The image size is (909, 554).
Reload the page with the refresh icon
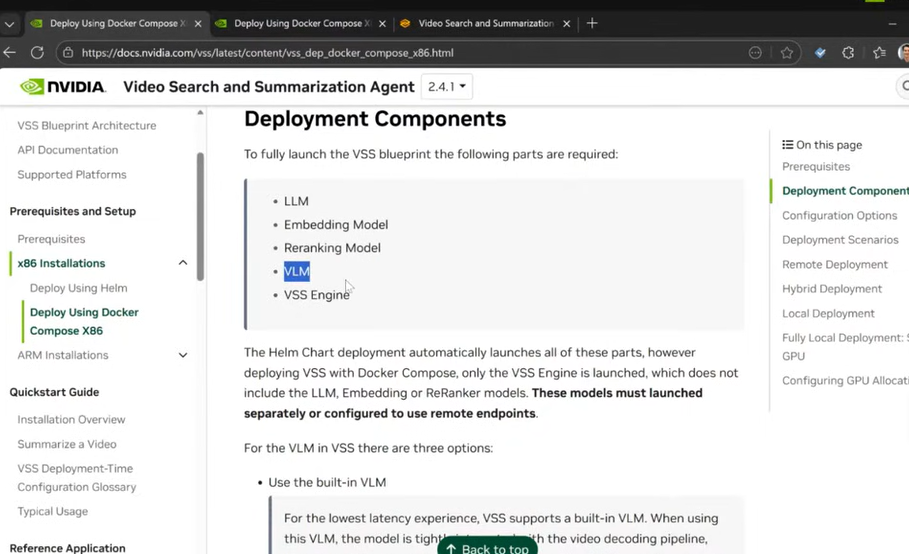tap(38, 53)
